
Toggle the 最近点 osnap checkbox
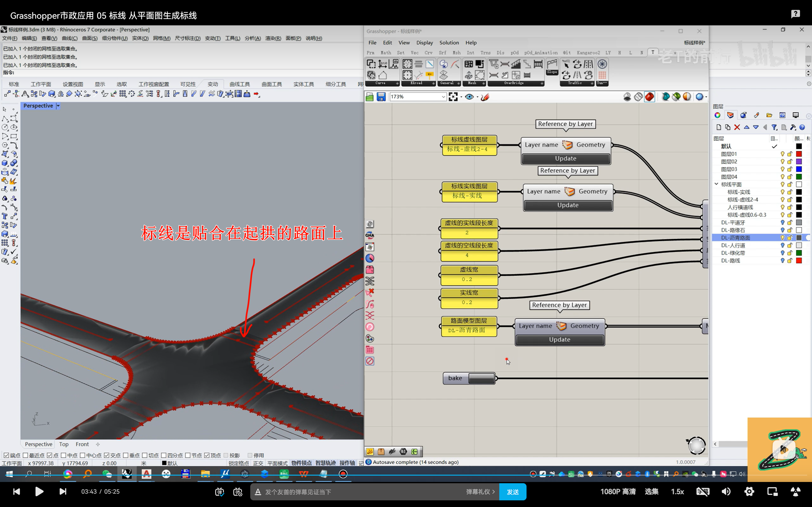point(25,455)
